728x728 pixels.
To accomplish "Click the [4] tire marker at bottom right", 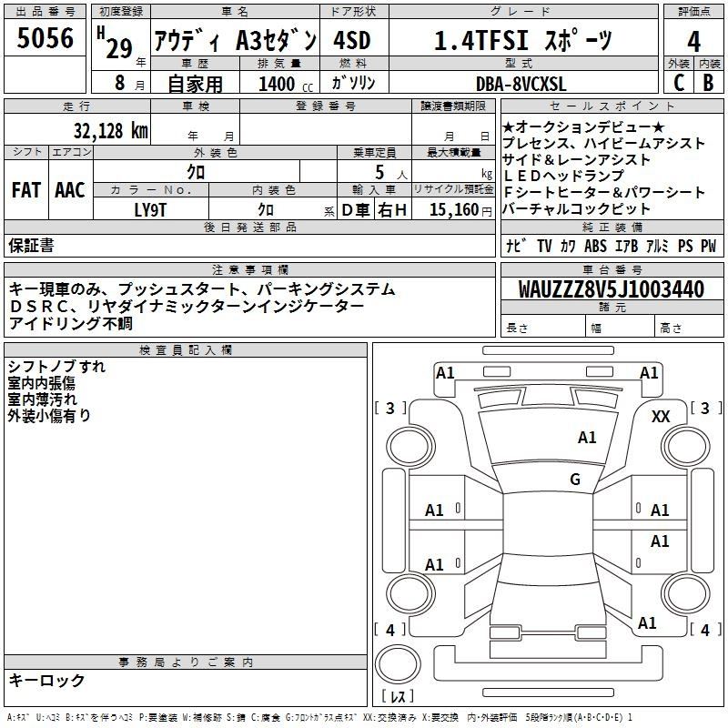I will pos(704,630).
